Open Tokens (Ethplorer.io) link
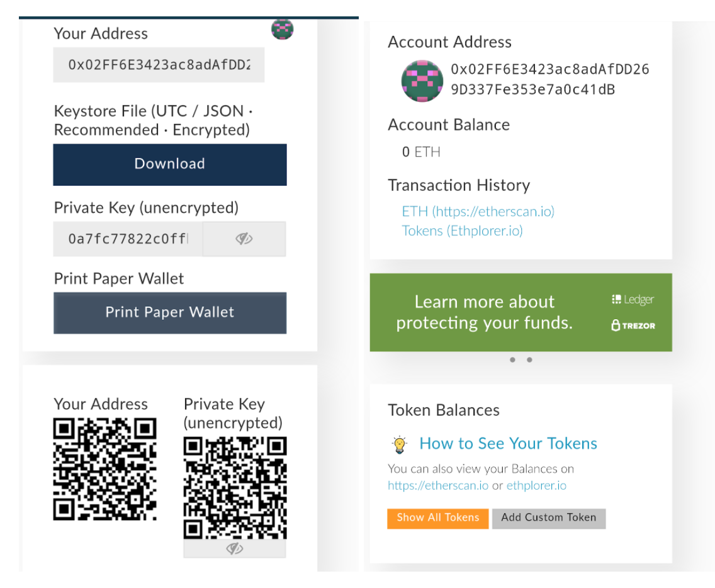 click(462, 231)
